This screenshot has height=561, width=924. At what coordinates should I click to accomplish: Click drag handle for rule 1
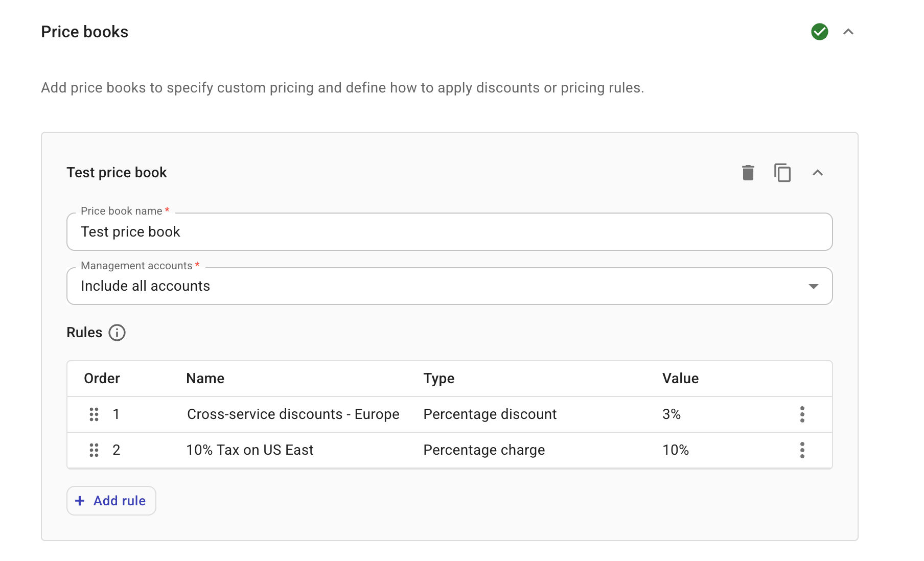pyautogui.click(x=94, y=414)
